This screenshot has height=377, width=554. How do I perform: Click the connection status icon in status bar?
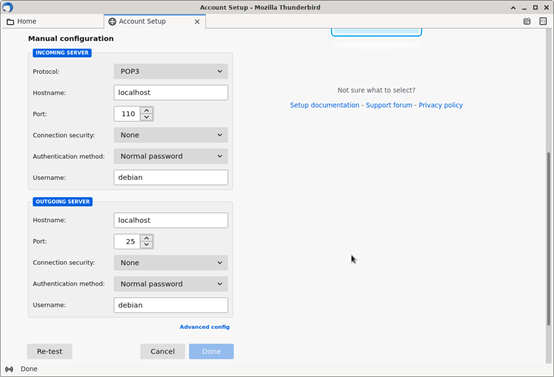[x=9, y=369]
